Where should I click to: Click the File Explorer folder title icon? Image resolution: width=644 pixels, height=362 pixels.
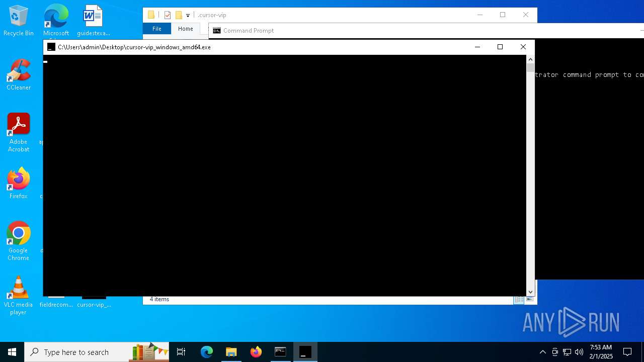[151, 15]
